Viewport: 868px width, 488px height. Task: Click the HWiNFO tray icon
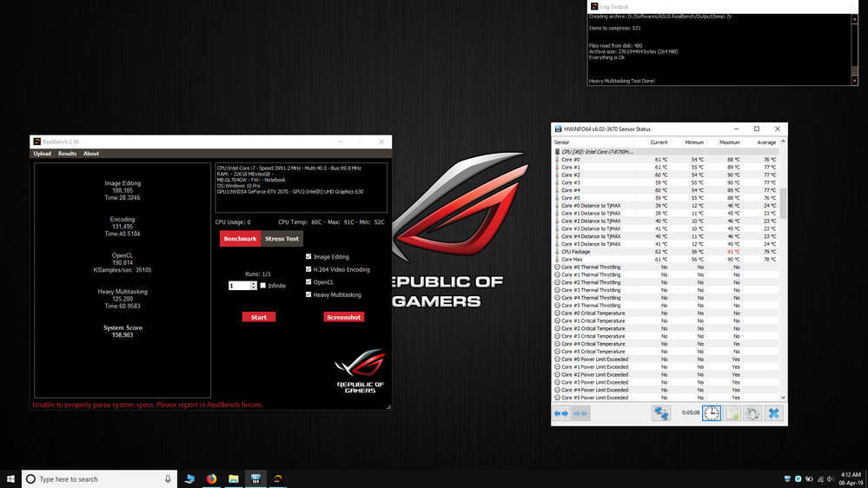[x=787, y=479]
